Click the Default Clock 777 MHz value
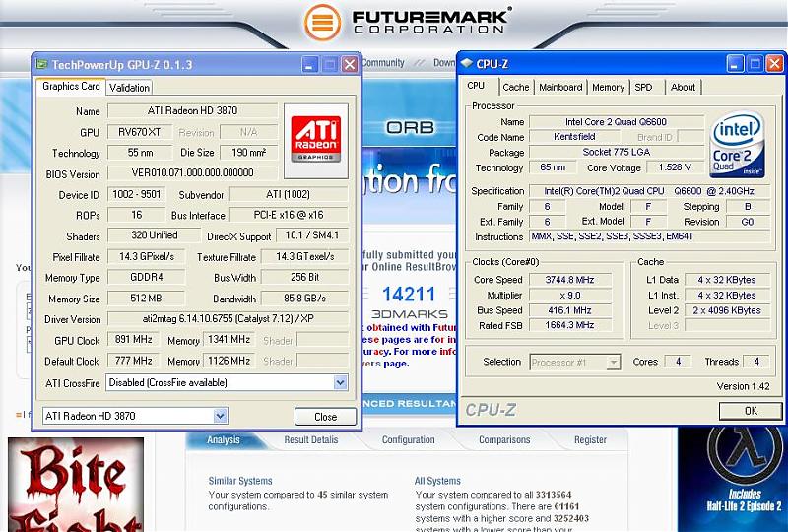788x532 pixels. point(134,361)
